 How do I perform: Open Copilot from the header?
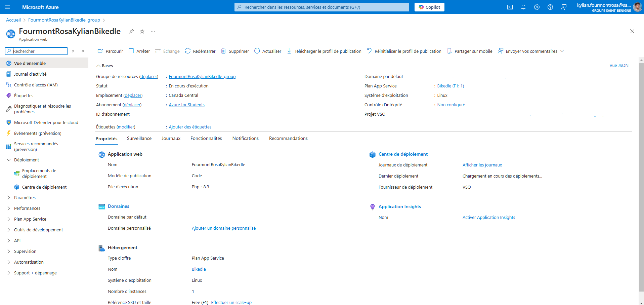pos(429,7)
